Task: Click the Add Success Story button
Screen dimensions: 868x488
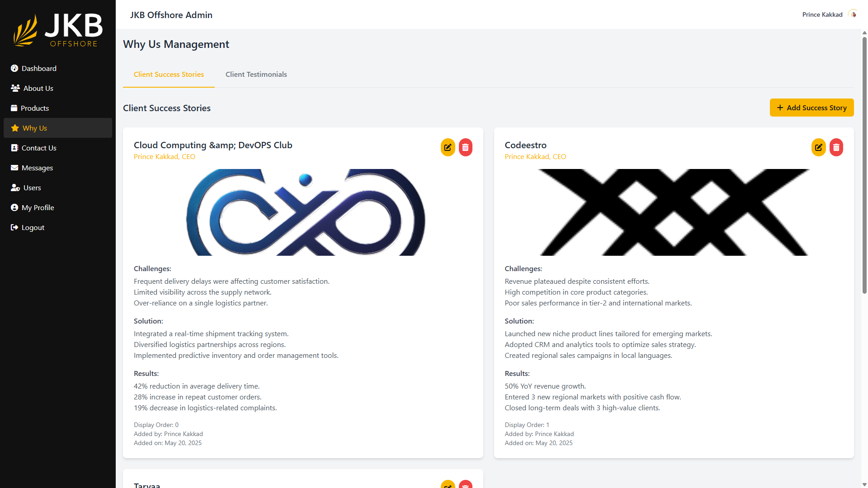Action: [x=811, y=108]
